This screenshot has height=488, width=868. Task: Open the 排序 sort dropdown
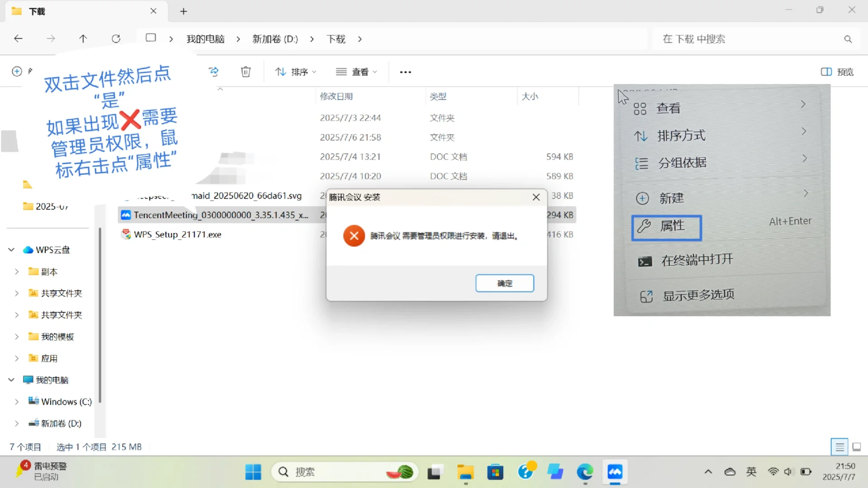point(295,71)
